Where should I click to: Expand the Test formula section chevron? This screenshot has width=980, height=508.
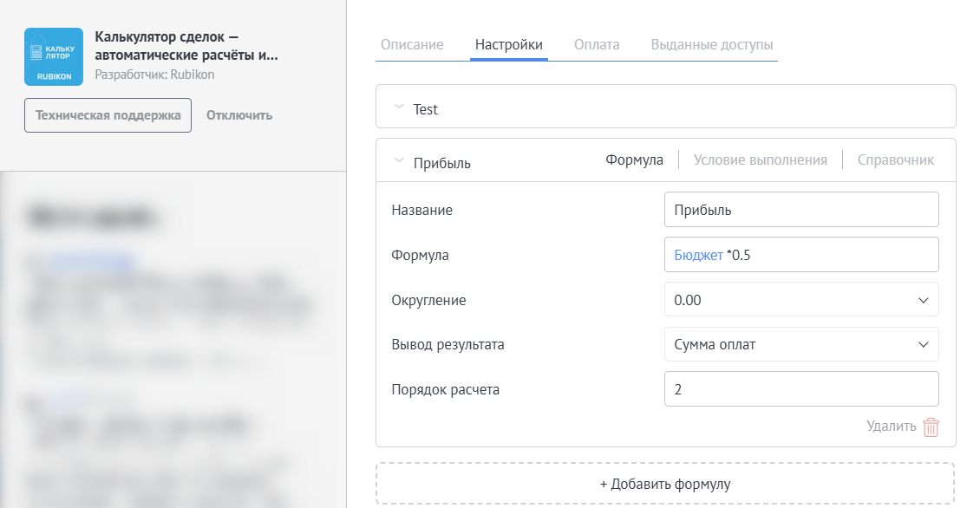click(399, 107)
